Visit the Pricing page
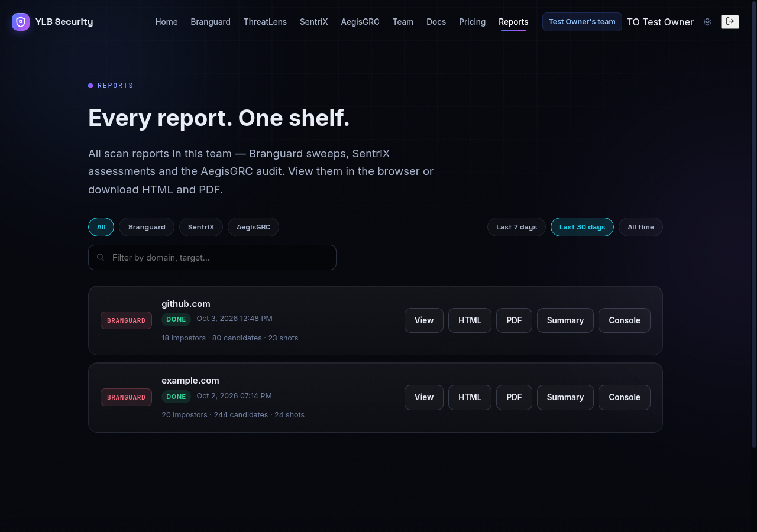Screen dimensions: 757x532 click(472, 22)
